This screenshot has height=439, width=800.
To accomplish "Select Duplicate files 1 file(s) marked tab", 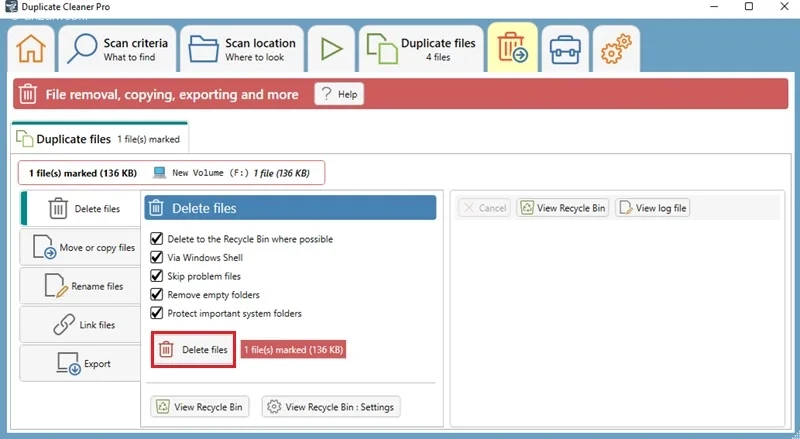I will [x=99, y=139].
